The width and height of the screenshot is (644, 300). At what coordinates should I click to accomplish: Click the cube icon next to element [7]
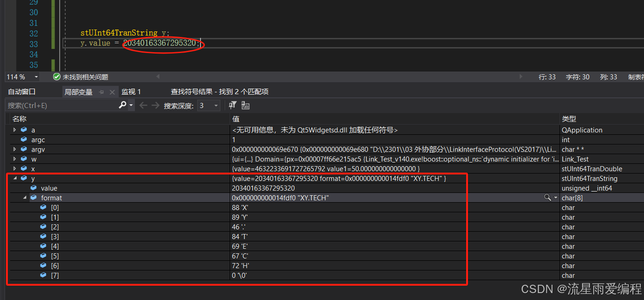click(x=43, y=275)
